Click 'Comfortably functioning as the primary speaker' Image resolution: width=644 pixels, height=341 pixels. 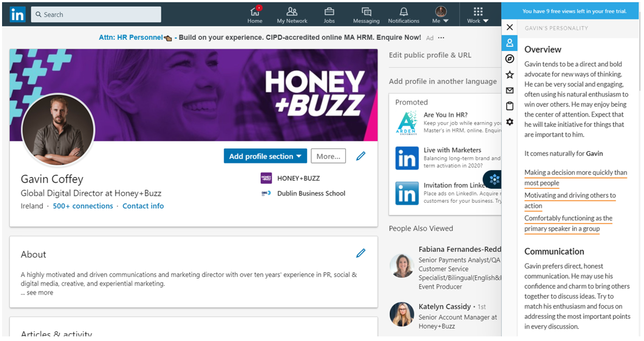(x=569, y=223)
